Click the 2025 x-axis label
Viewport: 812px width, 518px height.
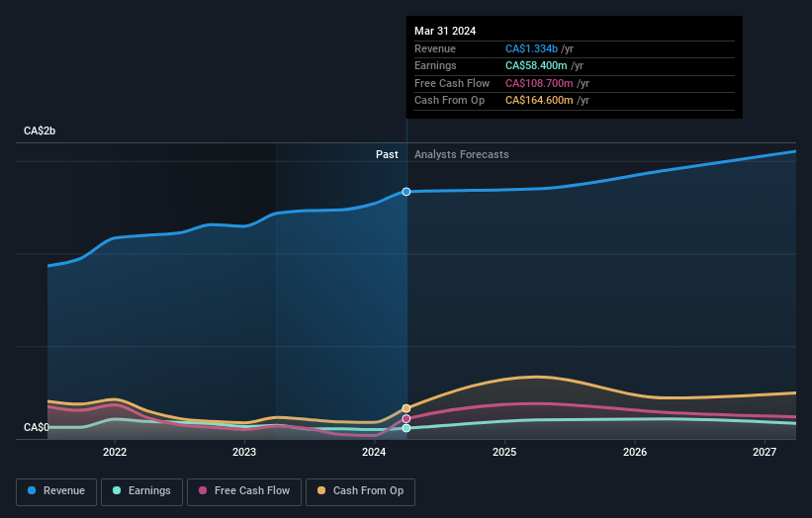(504, 452)
